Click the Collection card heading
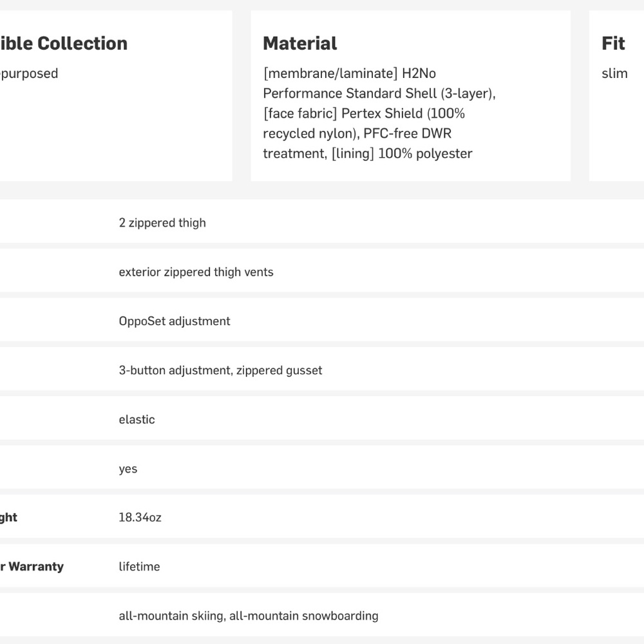 [x=64, y=44]
